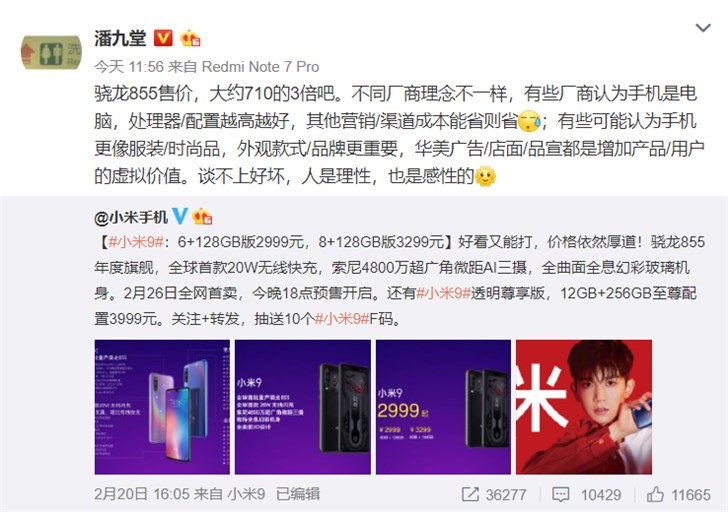The width and height of the screenshot is (728, 512).
Task: Click the comment icon showing 10429
Action: coord(560,494)
